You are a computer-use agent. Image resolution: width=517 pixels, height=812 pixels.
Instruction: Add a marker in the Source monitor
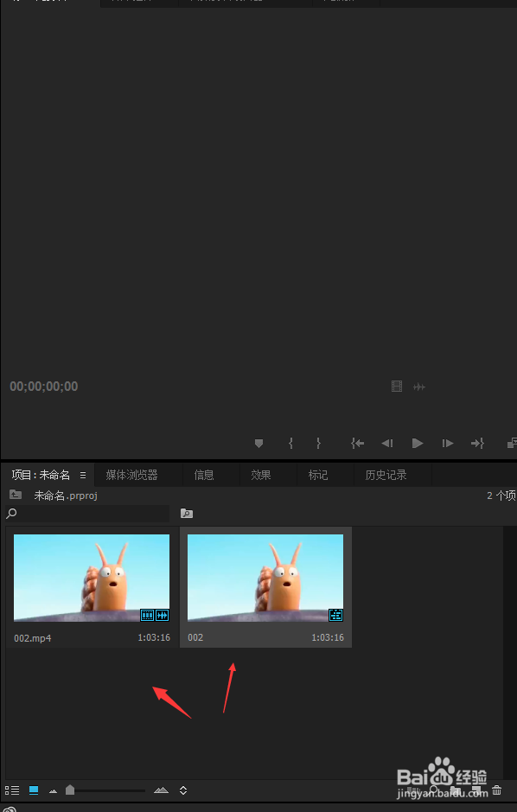[x=258, y=444]
